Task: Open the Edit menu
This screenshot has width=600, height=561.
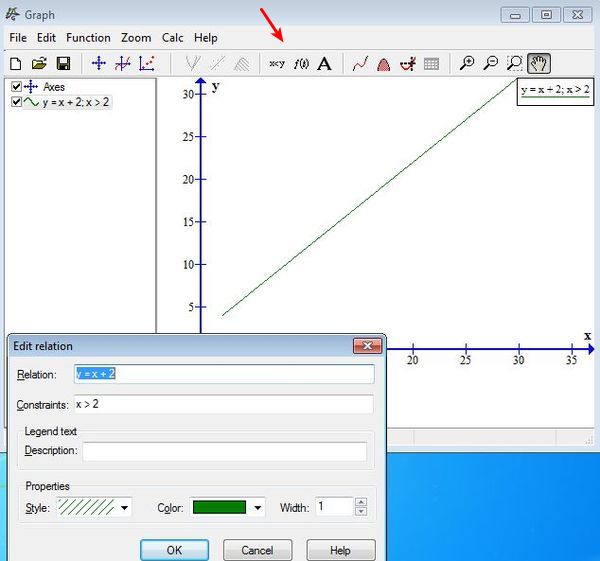Action: tap(46, 38)
